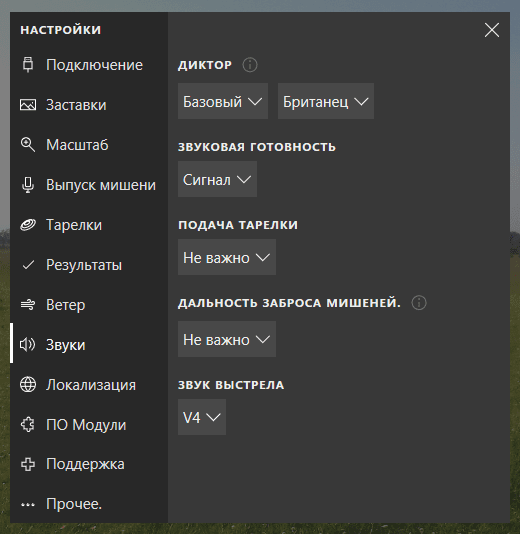Click the microphone icon beside Выпуск мишени

coord(28,185)
